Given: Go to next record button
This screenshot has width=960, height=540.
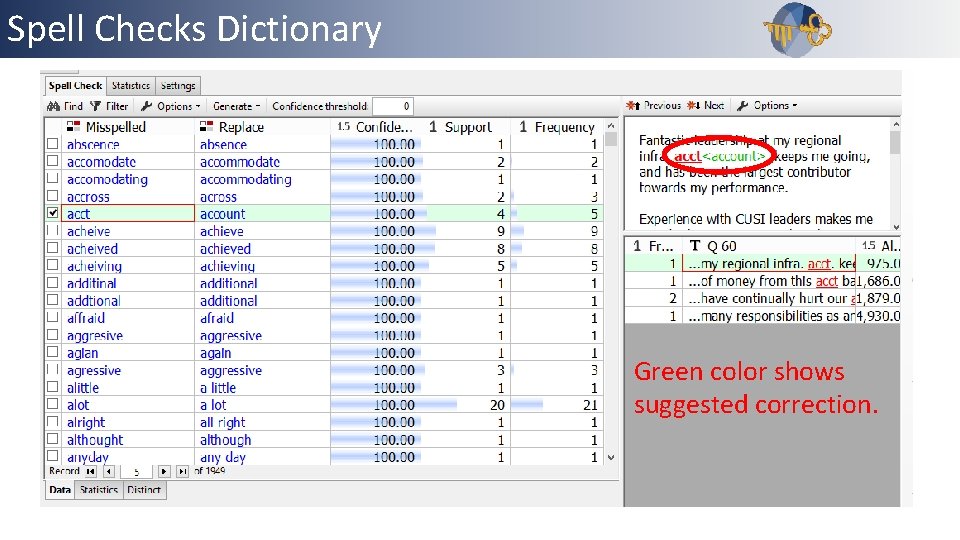Looking at the screenshot, I should coord(164,471).
